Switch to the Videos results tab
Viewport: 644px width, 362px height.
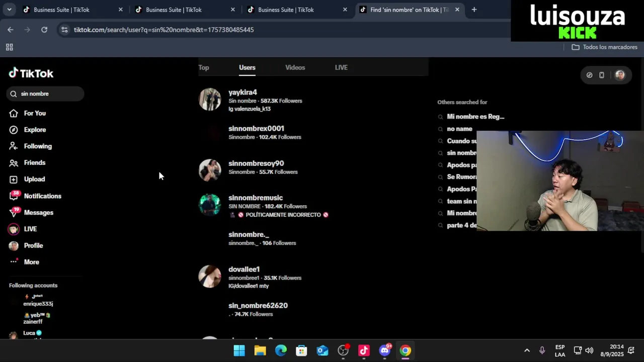click(295, 67)
